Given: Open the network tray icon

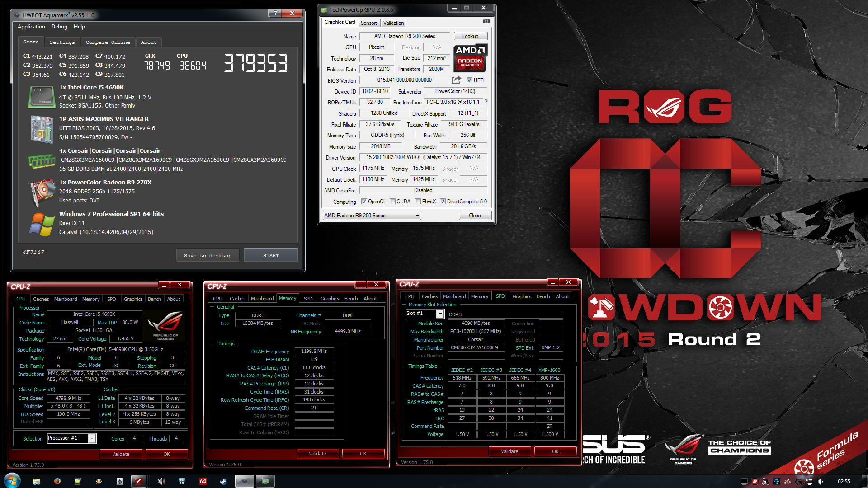Looking at the screenshot, I should [x=809, y=481].
